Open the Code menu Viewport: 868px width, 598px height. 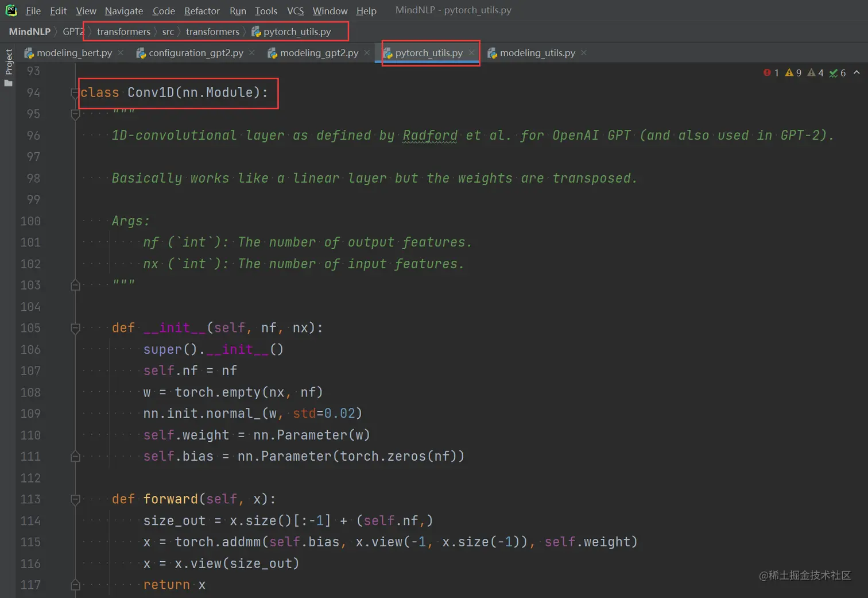pyautogui.click(x=164, y=10)
